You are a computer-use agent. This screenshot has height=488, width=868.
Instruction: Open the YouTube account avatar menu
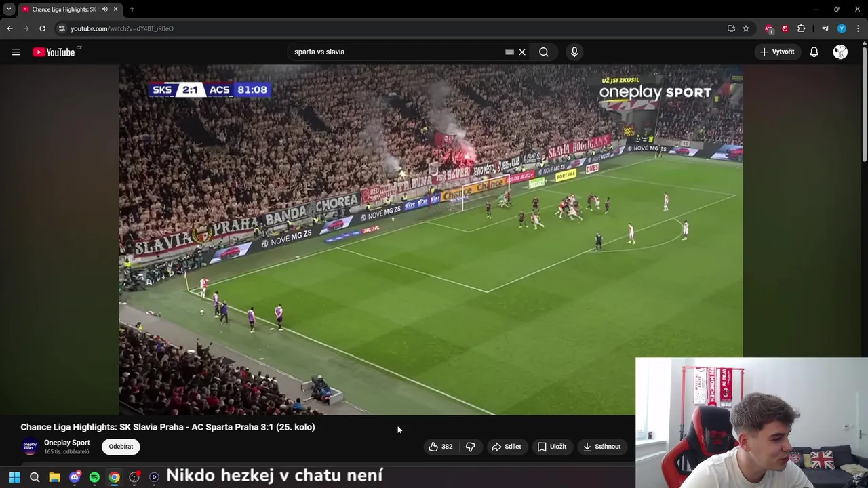pyautogui.click(x=840, y=52)
